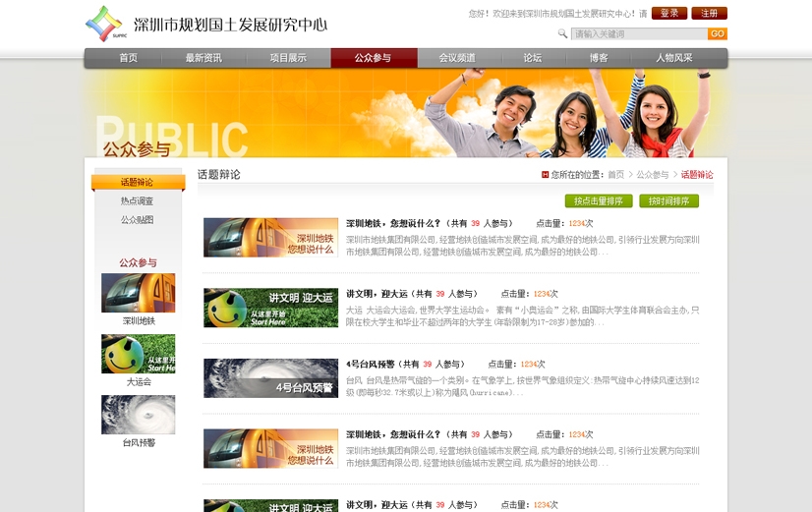Select 热点调查 in left sidebar
This screenshot has width=812, height=512.
(138, 201)
